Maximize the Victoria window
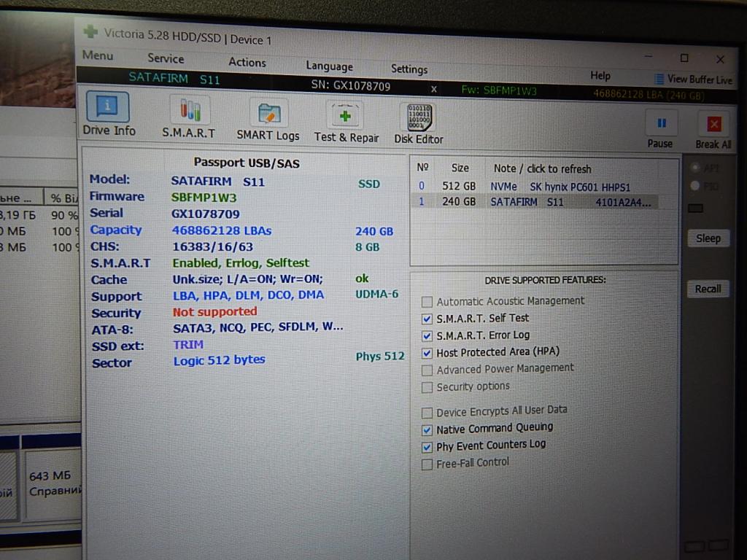 (684, 58)
